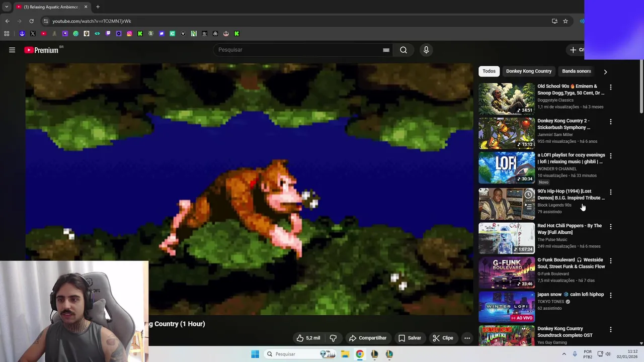This screenshot has height=362, width=644.
Task: Create a clip with Clipe button
Action: click(x=443, y=338)
